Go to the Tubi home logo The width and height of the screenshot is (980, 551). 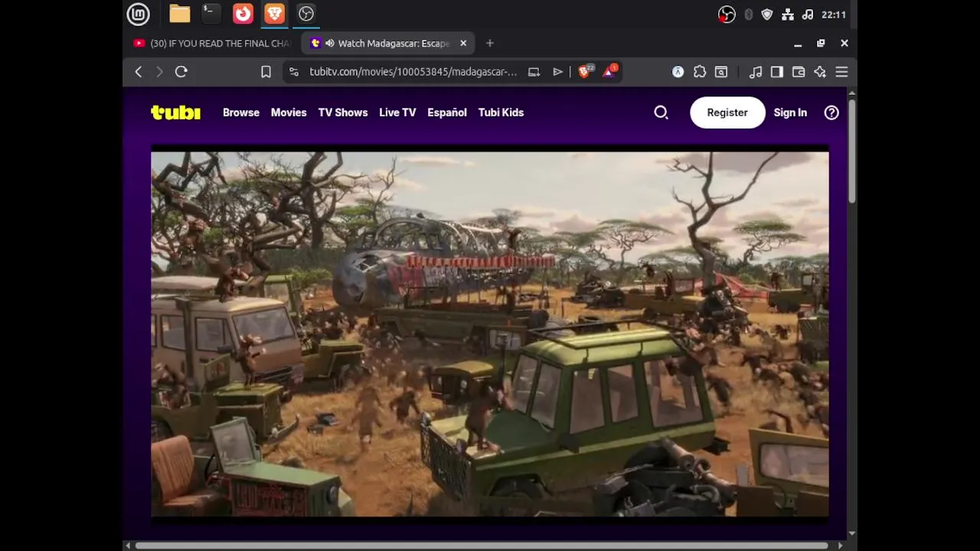[x=175, y=112]
